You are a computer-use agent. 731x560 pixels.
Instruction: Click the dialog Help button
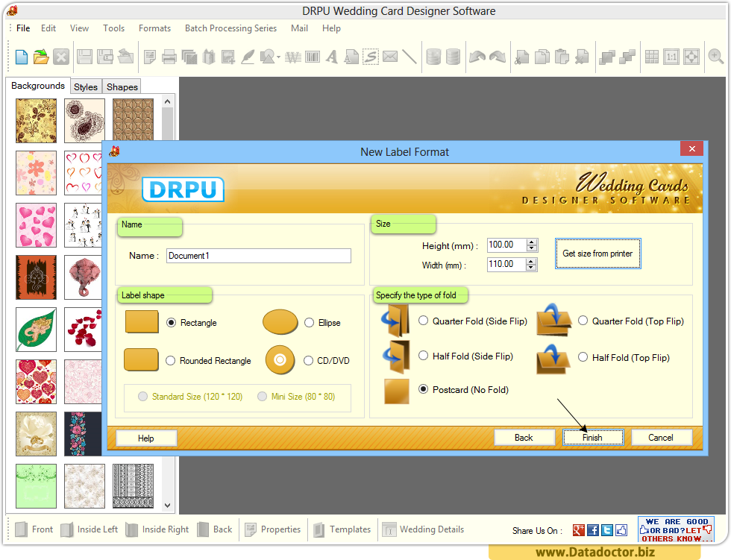tap(146, 438)
